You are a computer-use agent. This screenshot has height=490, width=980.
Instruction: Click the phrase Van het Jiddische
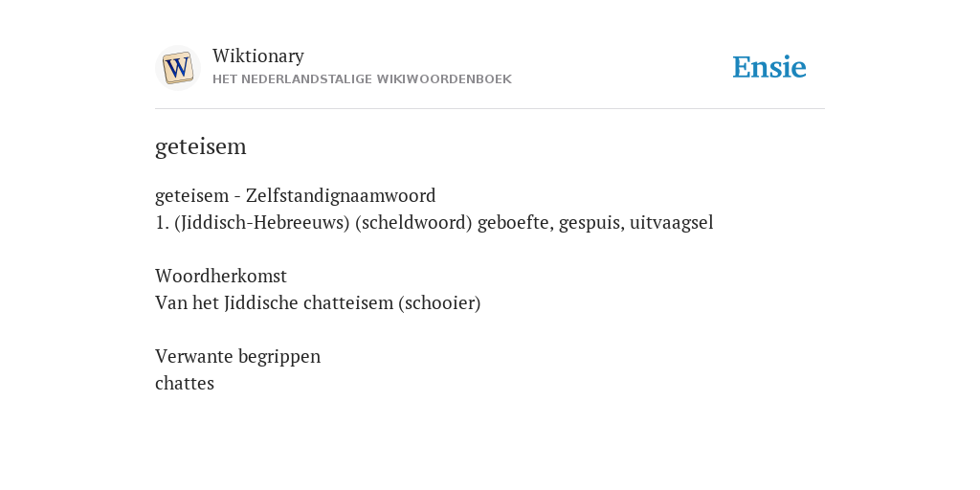tap(226, 303)
